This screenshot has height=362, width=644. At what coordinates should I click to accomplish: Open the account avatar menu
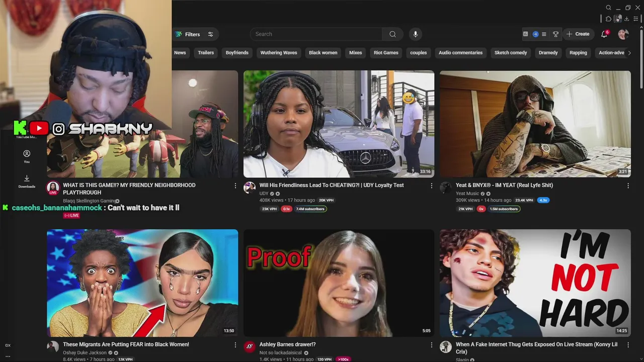[623, 34]
